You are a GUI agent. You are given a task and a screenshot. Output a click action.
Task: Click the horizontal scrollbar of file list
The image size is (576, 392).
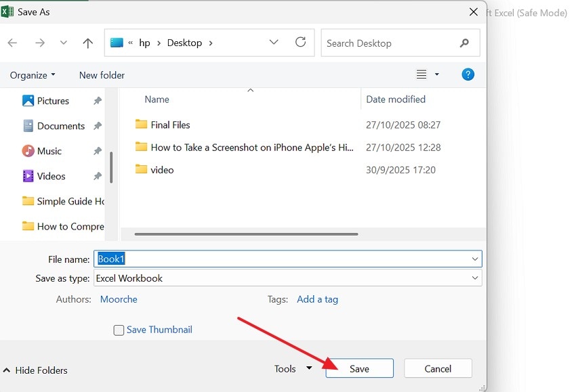click(246, 234)
